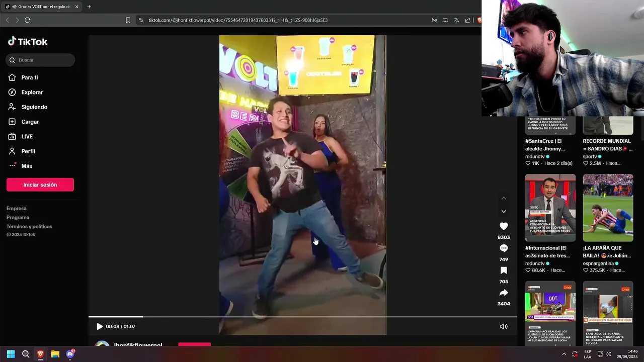644x362 pixels.
Task: Close the Gracias VOLT tab
Action: [77, 7]
